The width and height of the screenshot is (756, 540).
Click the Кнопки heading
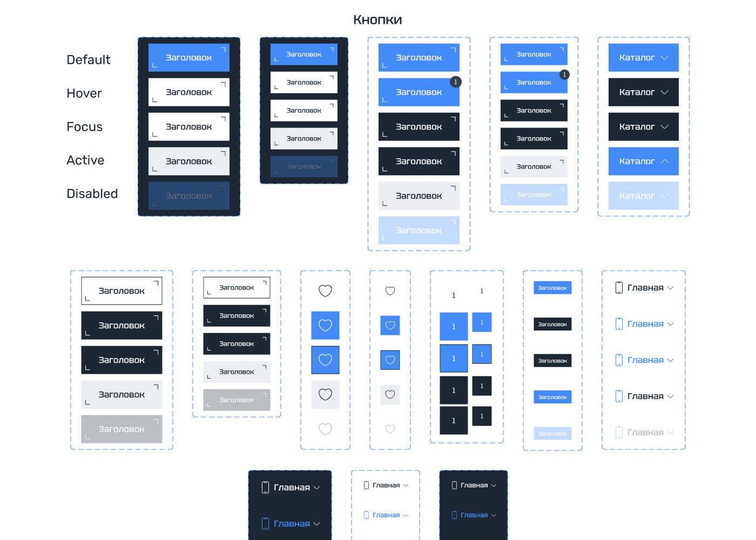click(x=377, y=20)
